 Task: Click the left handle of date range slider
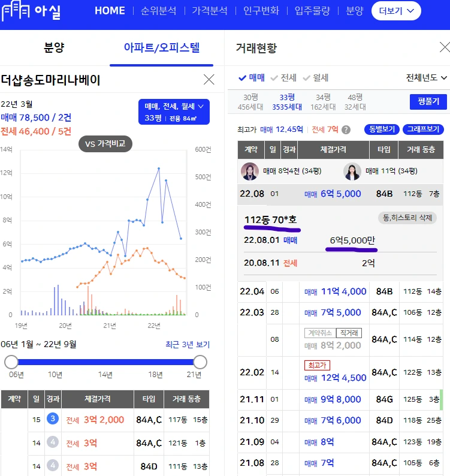[x=11, y=362]
